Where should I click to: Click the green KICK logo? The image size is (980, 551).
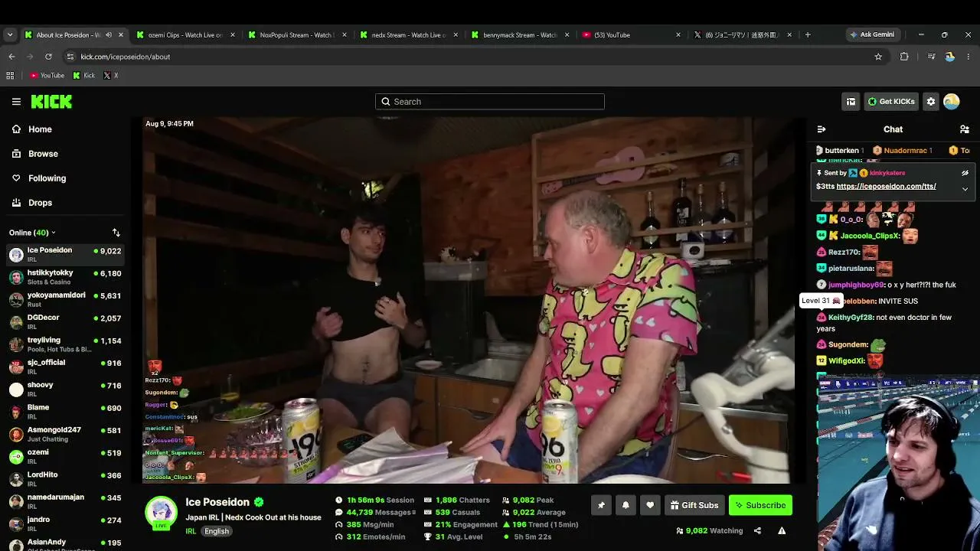[x=51, y=101]
